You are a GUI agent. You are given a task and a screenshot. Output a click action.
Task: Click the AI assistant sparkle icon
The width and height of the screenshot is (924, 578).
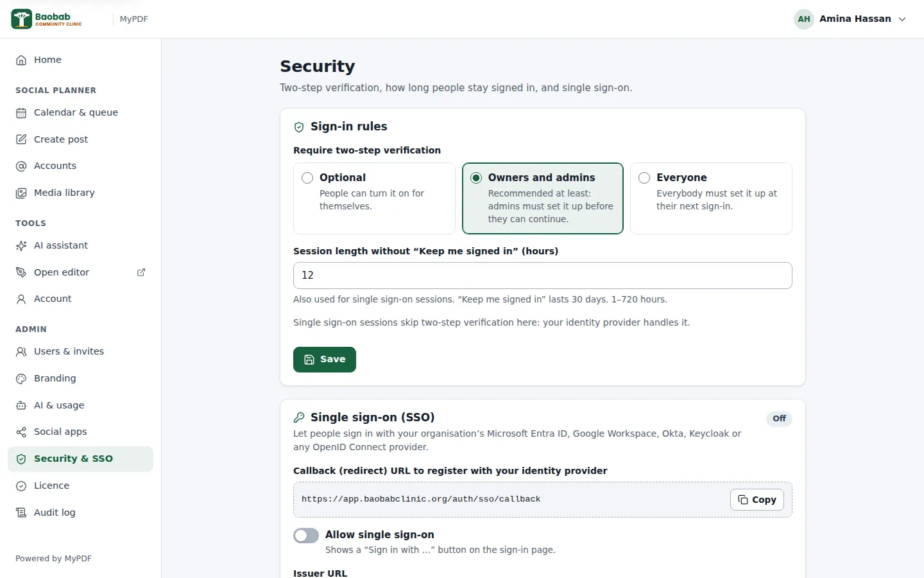(21, 245)
